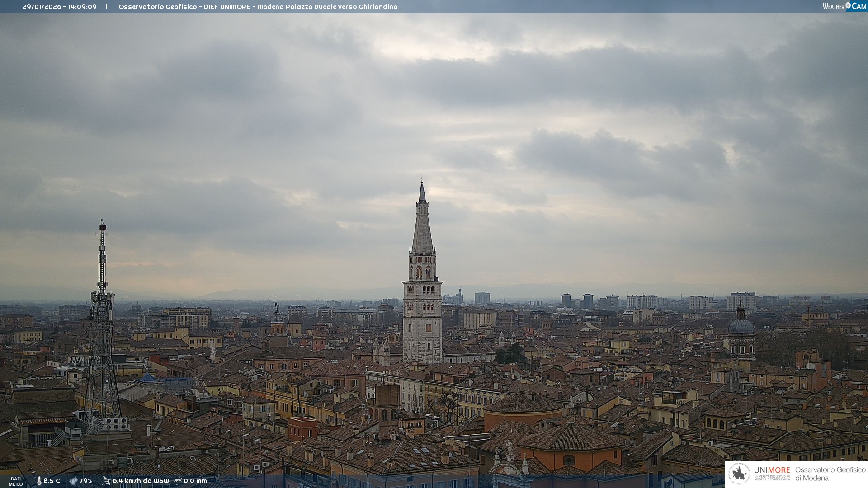Click the WeatherCam logo in top corner
Screen dimensions: 868x488
click(844, 6)
